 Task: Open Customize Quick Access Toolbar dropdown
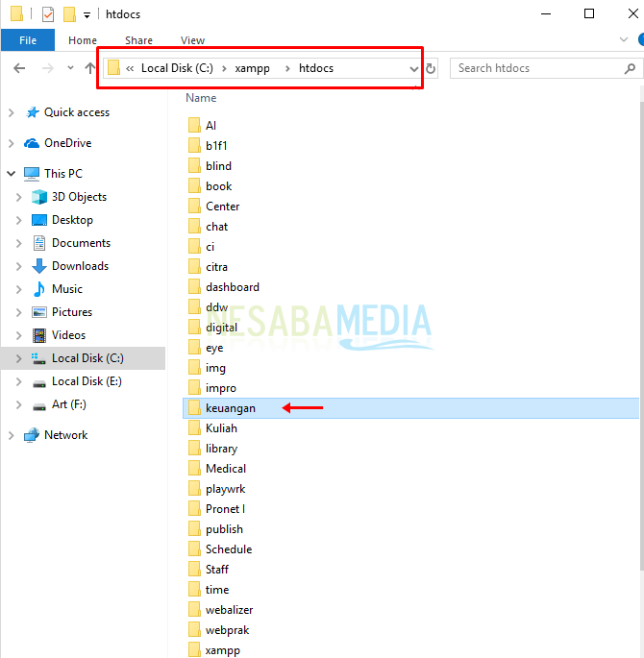click(87, 15)
